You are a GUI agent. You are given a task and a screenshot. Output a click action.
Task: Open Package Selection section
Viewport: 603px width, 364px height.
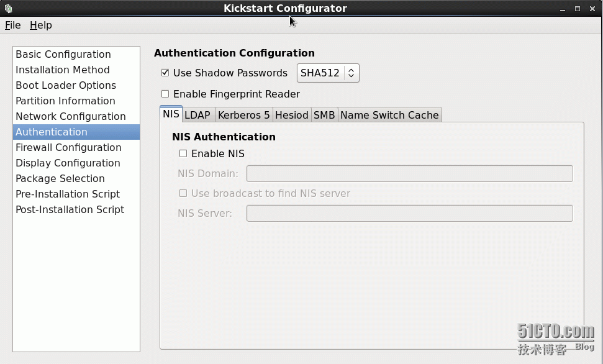(76, 178)
